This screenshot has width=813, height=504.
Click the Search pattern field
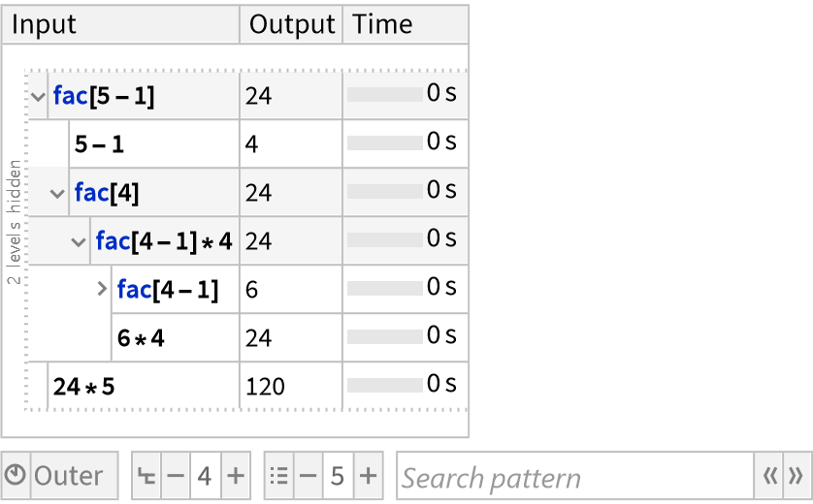coord(574,476)
